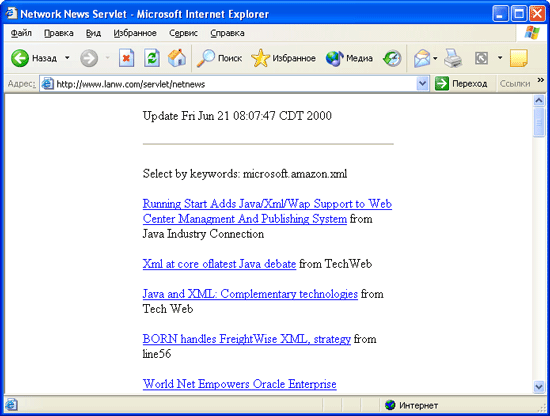Screen dimensions: 550x416
Task: Click the vertical scrollbar thumb
Action: [539, 122]
